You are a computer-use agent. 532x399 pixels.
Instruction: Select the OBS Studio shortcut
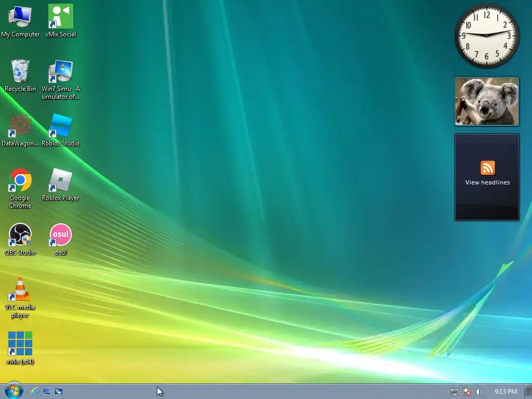20,239
